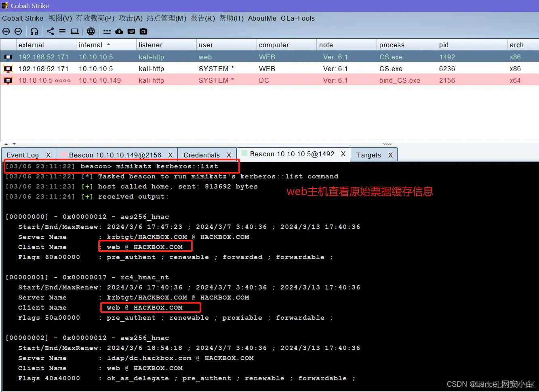Open screenshots viewer camera icon
The image size is (539, 392).
[x=143, y=31]
